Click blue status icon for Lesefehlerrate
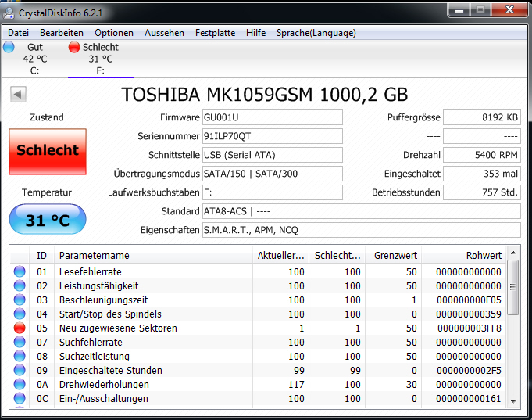Screen dimensions: 532x420 coord(20,271)
